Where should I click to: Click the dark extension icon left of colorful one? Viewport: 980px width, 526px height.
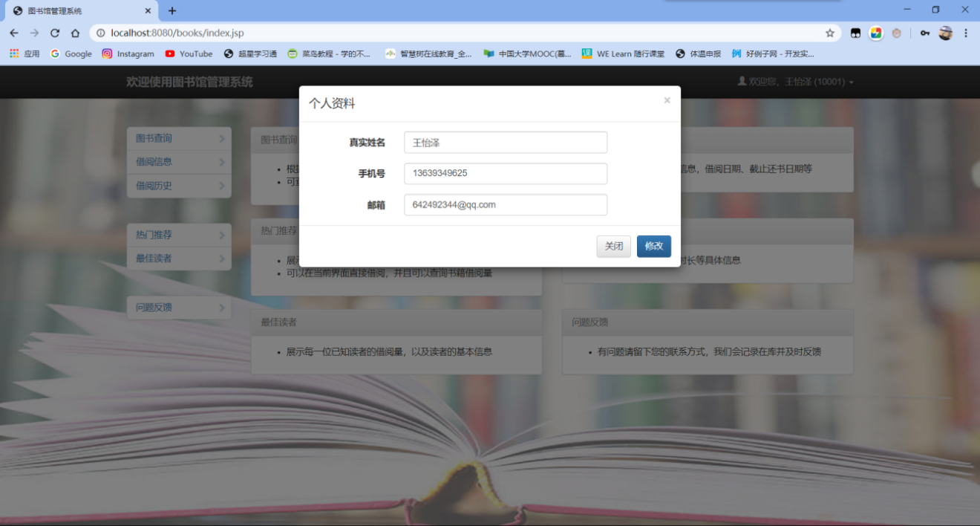click(855, 33)
